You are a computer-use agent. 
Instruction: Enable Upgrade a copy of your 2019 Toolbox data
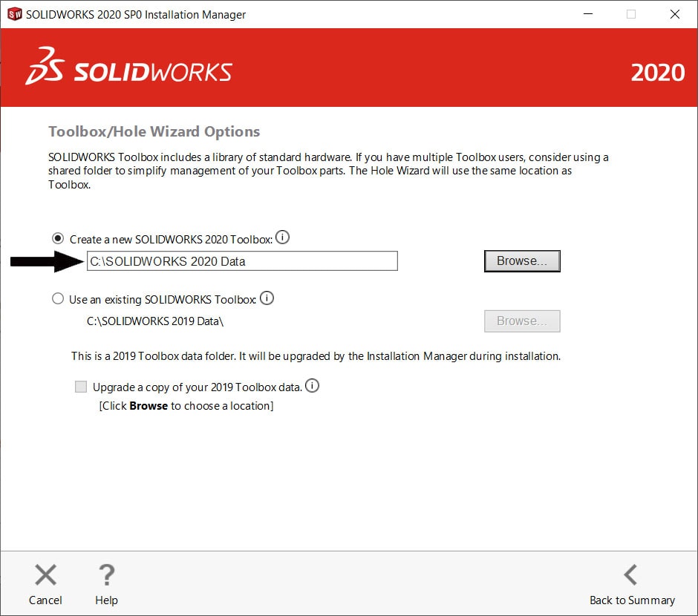pyautogui.click(x=80, y=386)
